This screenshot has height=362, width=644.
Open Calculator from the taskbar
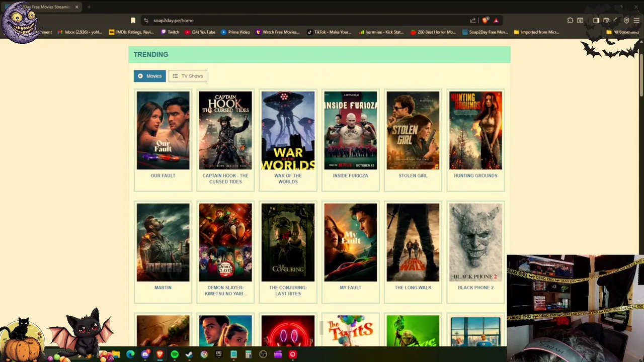(248, 354)
